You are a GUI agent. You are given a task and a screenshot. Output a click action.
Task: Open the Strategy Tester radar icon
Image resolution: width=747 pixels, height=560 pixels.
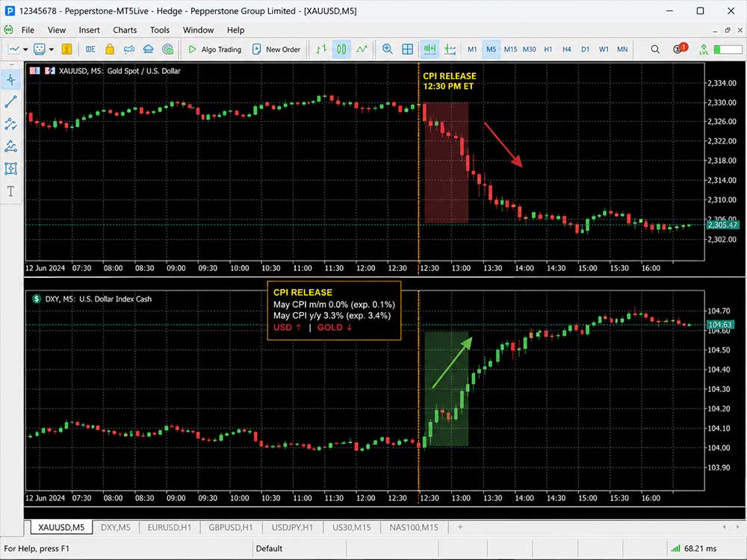(167, 49)
